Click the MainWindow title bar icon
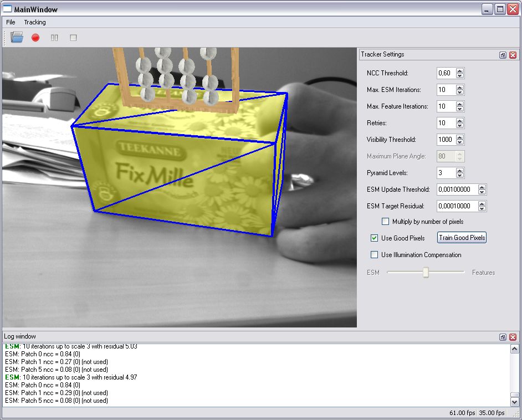 point(7,9)
